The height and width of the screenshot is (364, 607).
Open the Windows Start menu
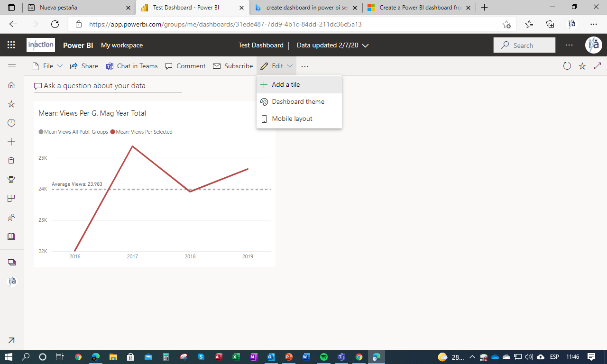pyautogui.click(x=9, y=357)
